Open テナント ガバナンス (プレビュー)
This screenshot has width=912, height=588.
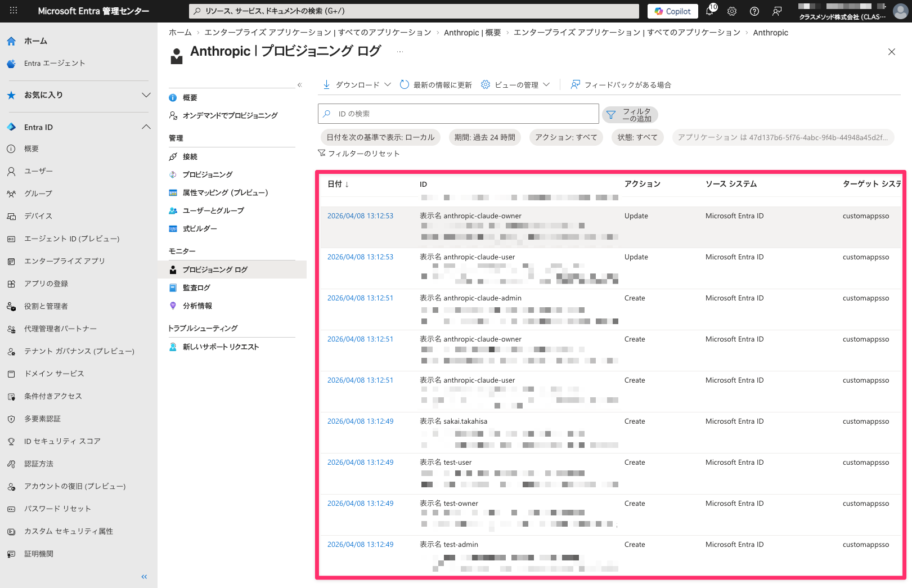point(79,351)
